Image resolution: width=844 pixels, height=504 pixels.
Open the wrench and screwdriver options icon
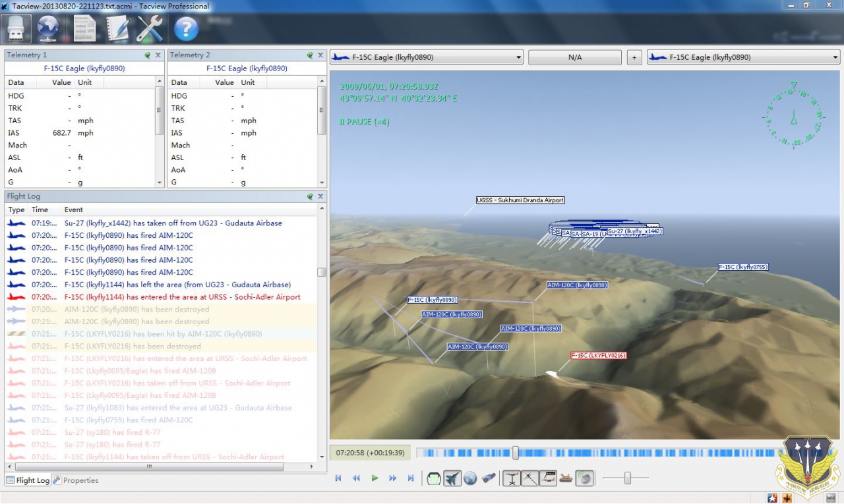click(150, 28)
